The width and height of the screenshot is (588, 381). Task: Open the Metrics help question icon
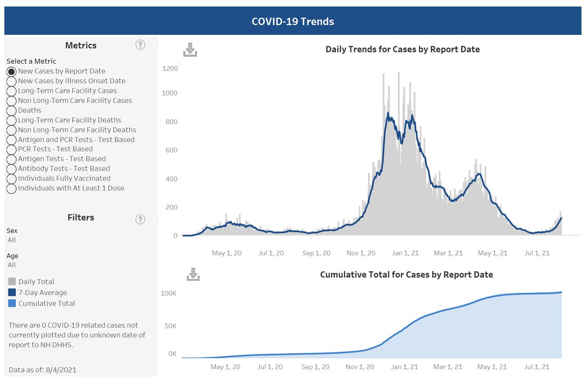[x=140, y=45]
